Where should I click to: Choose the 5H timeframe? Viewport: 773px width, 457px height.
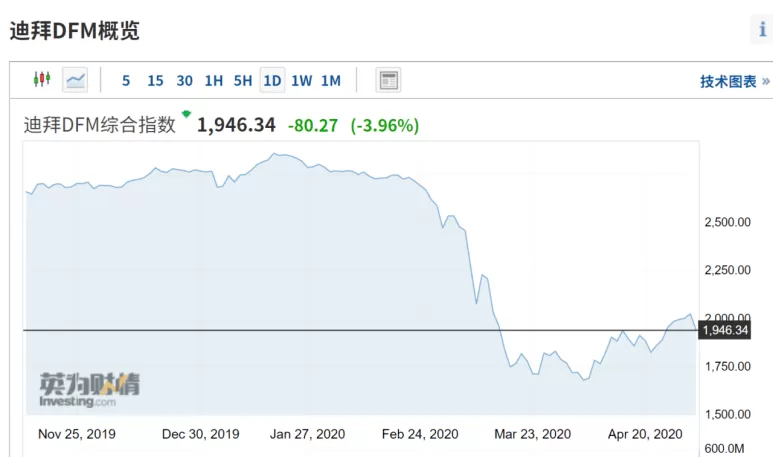click(x=243, y=80)
